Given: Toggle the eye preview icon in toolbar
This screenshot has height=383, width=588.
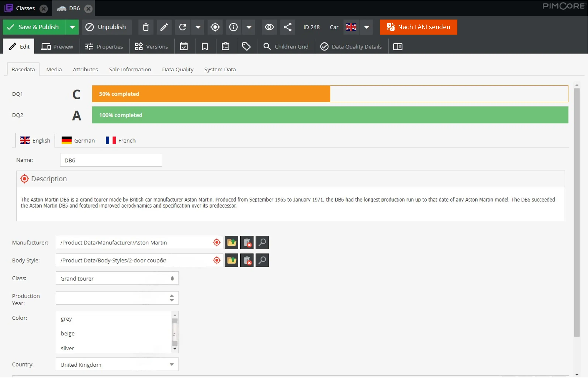Looking at the screenshot, I should (269, 27).
